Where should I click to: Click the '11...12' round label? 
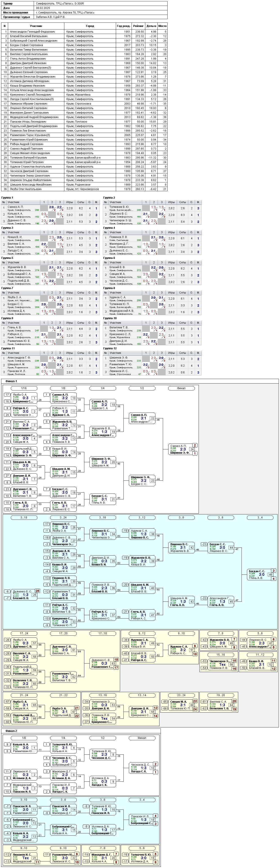click(260, 655)
